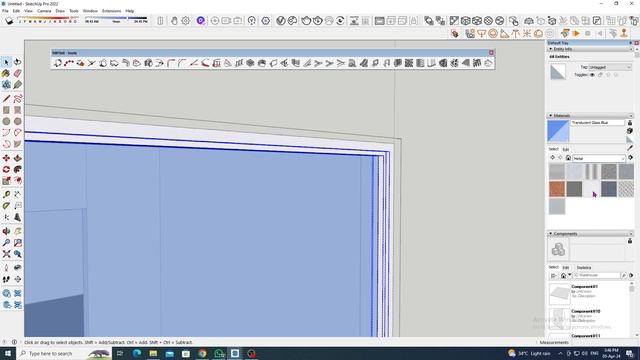Image resolution: width=640 pixels, height=360 pixels.
Task: Choose the Tape Measure tool
Action: [6, 195]
